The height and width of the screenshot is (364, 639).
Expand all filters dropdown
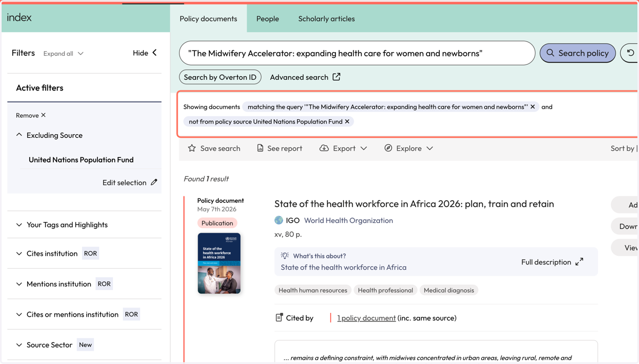(x=63, y=54)
